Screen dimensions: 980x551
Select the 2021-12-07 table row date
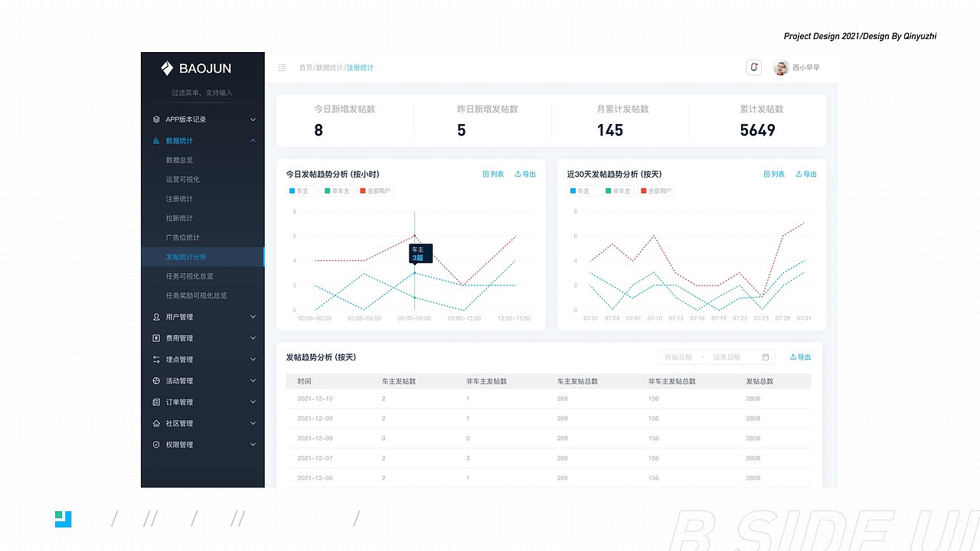click(315, 458)
